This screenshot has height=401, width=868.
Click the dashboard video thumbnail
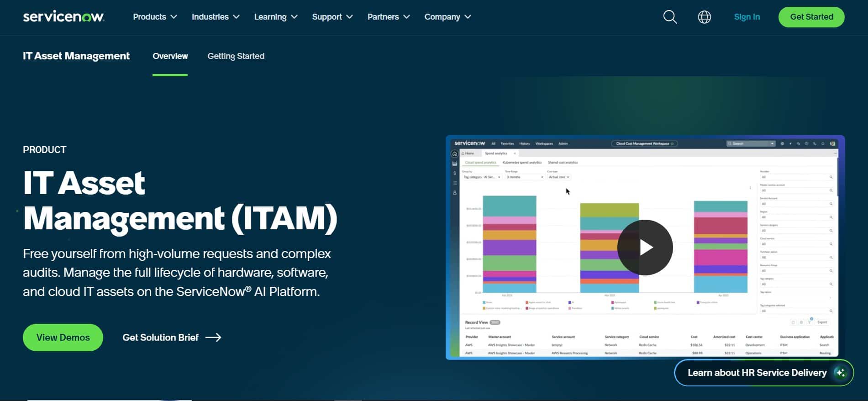[x=645, y=247]
